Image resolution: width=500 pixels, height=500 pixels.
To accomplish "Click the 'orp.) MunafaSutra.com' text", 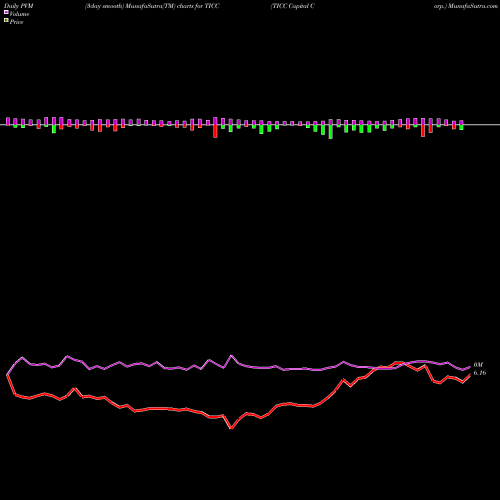I will [466, 6].
